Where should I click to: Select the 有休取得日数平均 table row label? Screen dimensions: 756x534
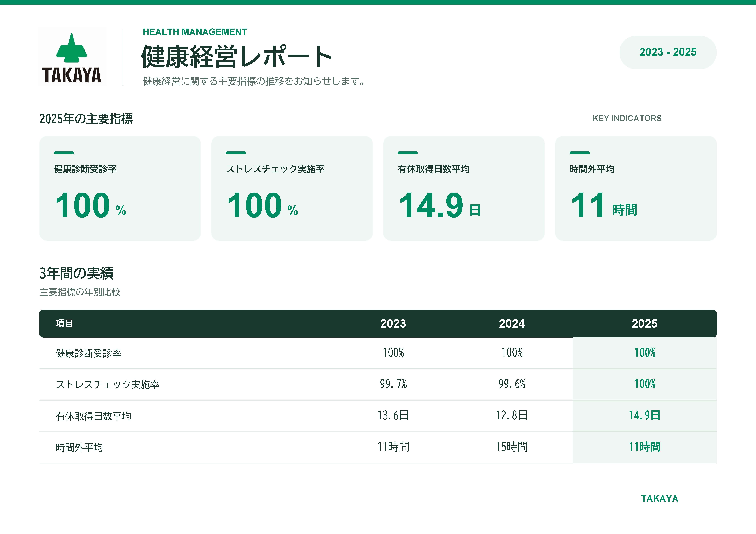pyautogui.click(x=93, y=416)
